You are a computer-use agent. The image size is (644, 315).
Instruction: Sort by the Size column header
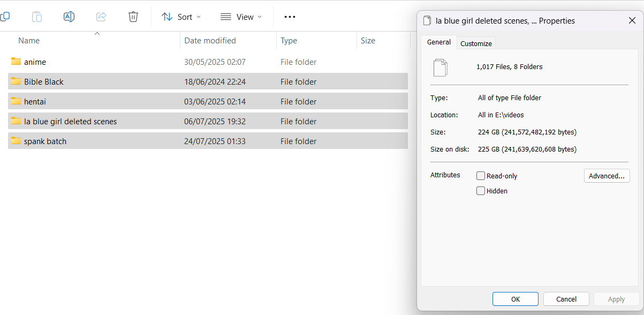point(368,41)
